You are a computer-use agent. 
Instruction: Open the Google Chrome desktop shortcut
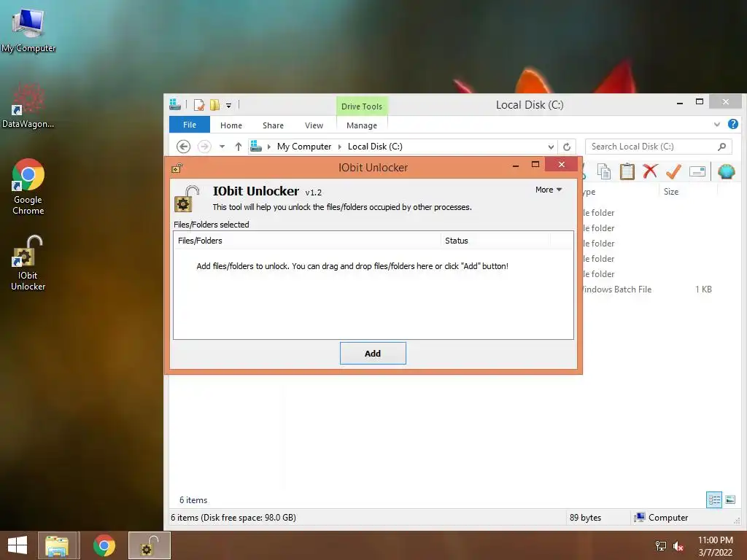(28, 187)
